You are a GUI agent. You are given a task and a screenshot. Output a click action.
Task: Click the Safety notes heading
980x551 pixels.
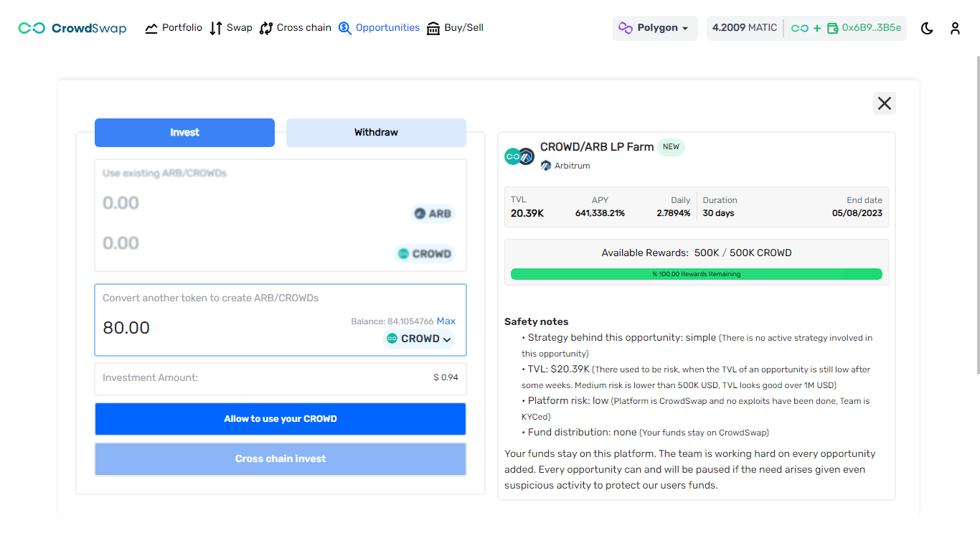pos(537,321)
